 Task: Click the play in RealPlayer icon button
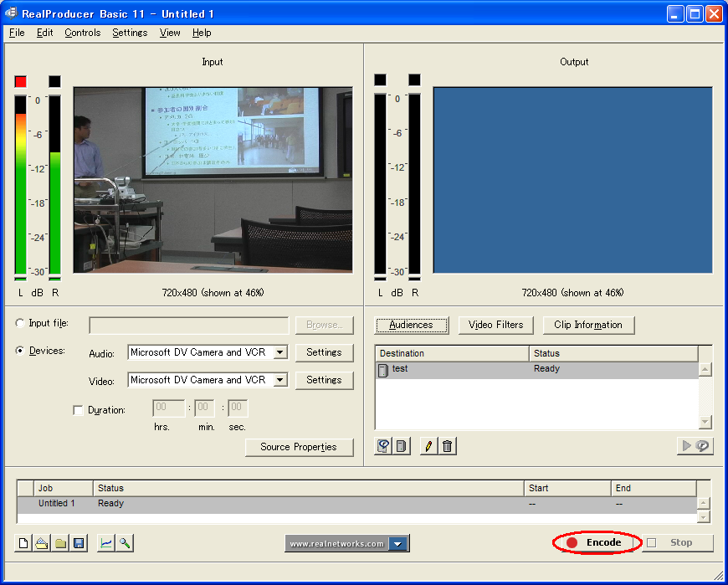click(x=695, y=446)
